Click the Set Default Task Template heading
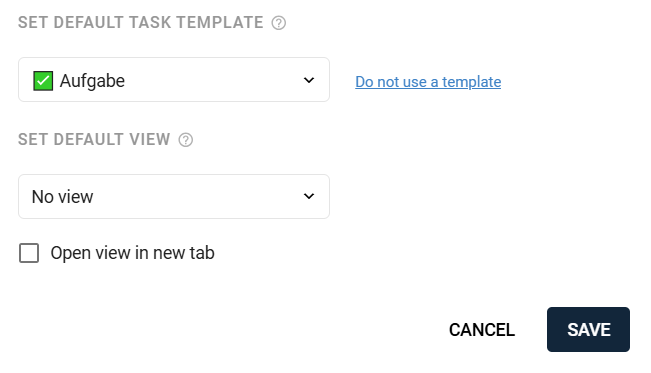This screenshot has height=373, width=651. tap(141, 22)
